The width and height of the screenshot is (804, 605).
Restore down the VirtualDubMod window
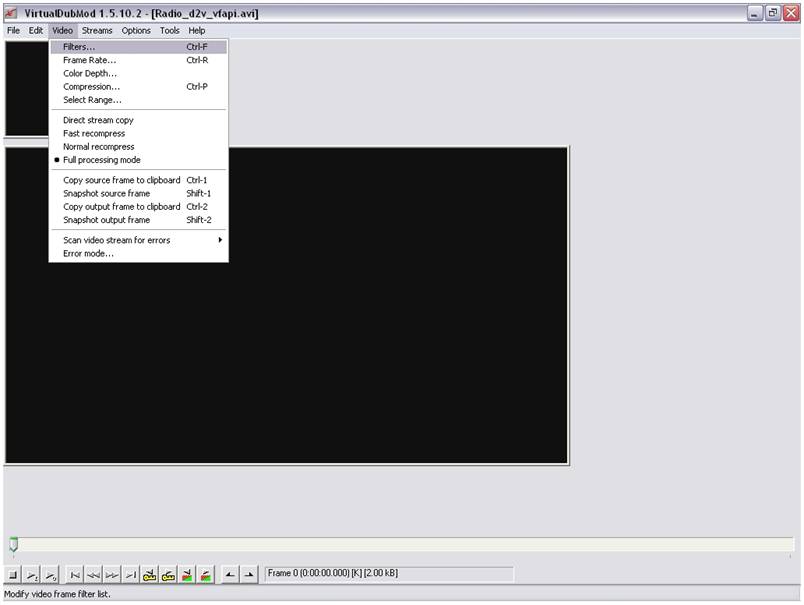pyautogui.click(x=772, y=13)
